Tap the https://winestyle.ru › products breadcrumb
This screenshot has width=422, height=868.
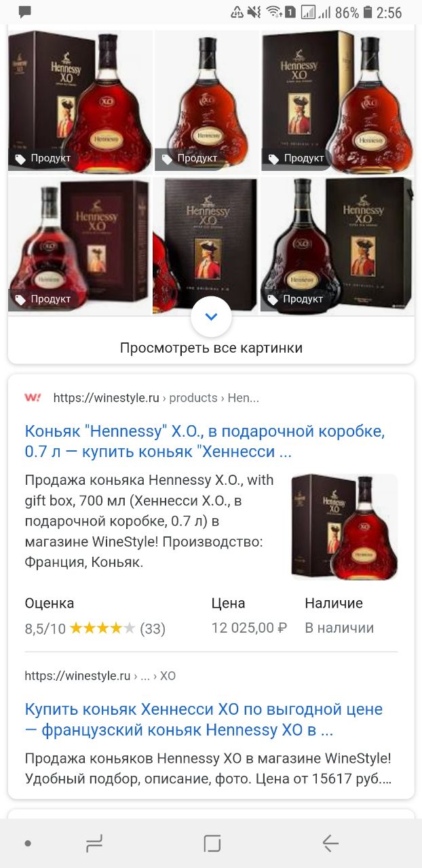coord(156,398)
